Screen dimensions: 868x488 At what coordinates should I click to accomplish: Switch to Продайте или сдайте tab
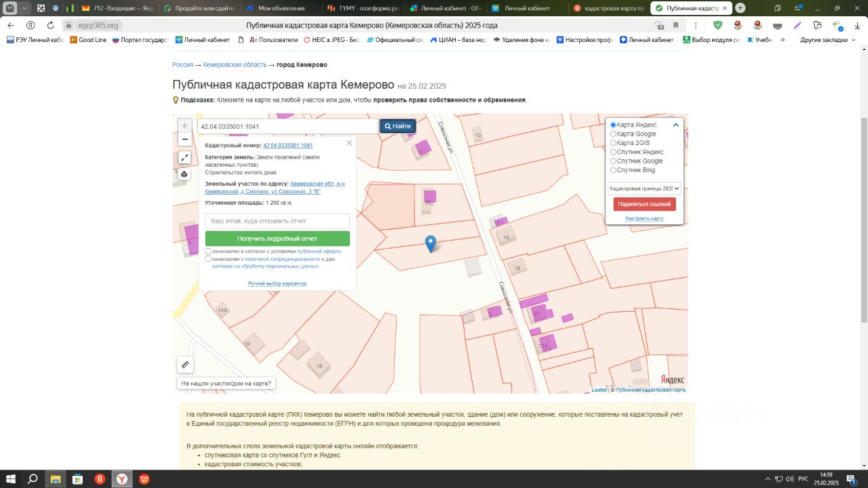point(199,8)
